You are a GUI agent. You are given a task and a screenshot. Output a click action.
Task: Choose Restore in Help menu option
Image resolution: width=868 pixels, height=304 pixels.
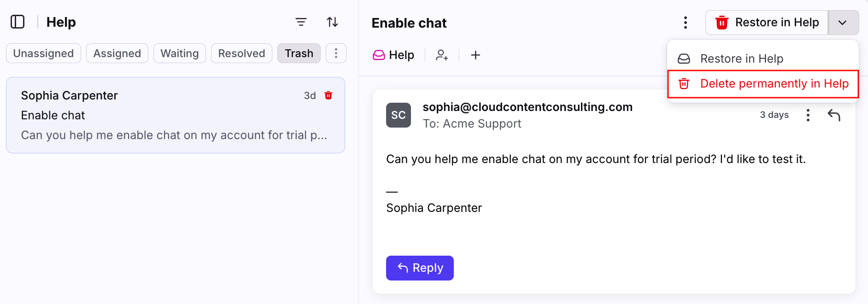coord(763,58)
